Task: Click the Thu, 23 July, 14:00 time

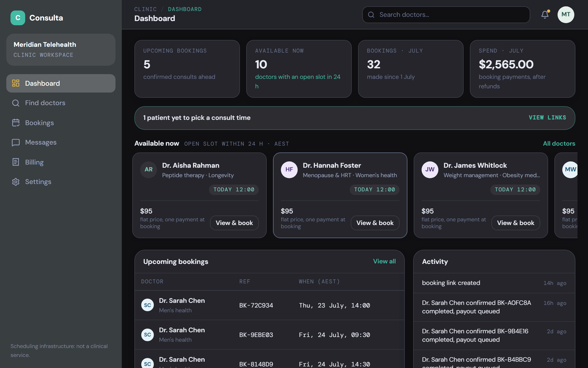Action: 334,305
